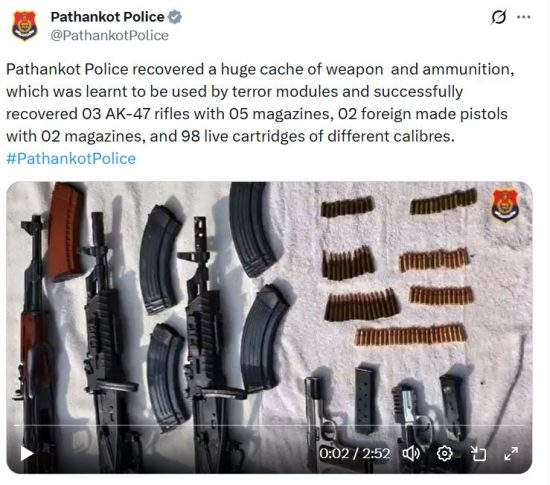
Task: Click the Pathankot Police watermark logo in the video
Action: click(505, 205)
